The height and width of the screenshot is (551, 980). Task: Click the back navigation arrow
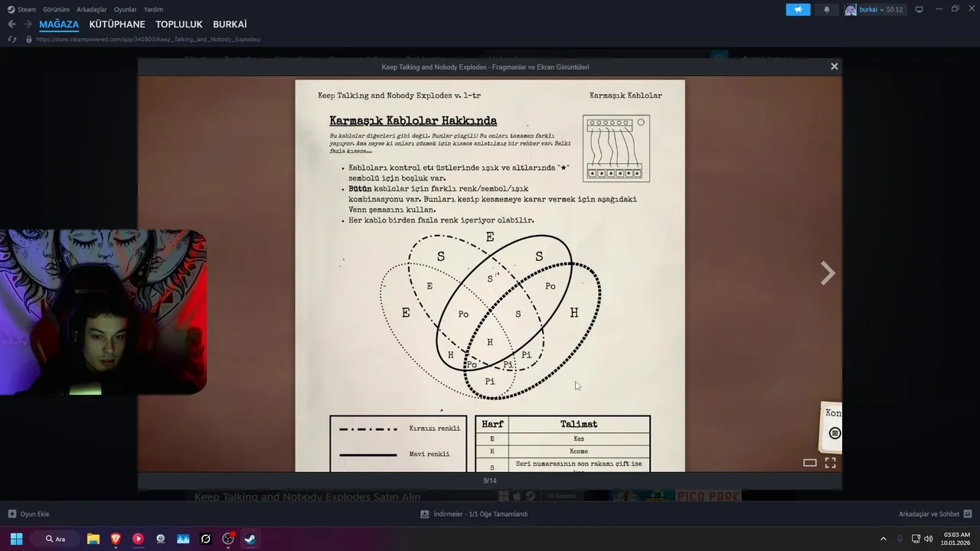(11, 24)
